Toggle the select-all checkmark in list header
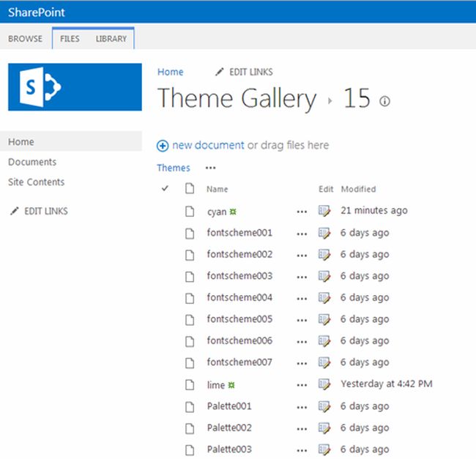This screenshot has width=476, height=459. click(165, 188)
